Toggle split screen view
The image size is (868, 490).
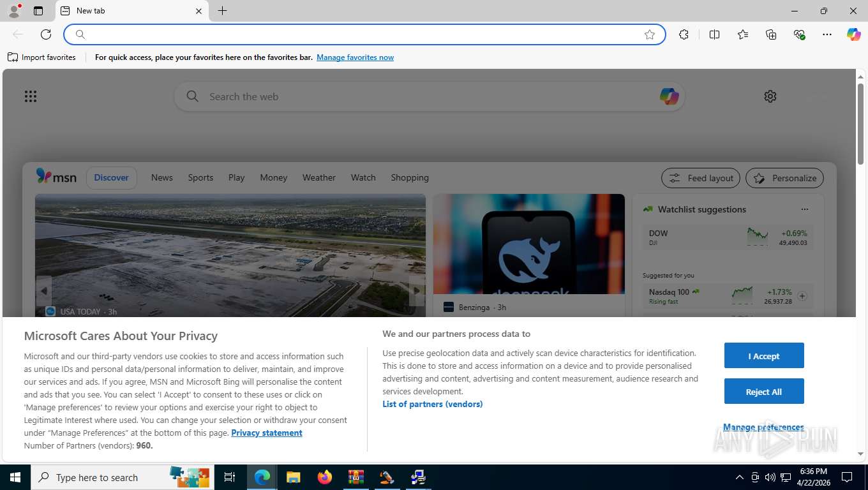(x=715, y=34)
